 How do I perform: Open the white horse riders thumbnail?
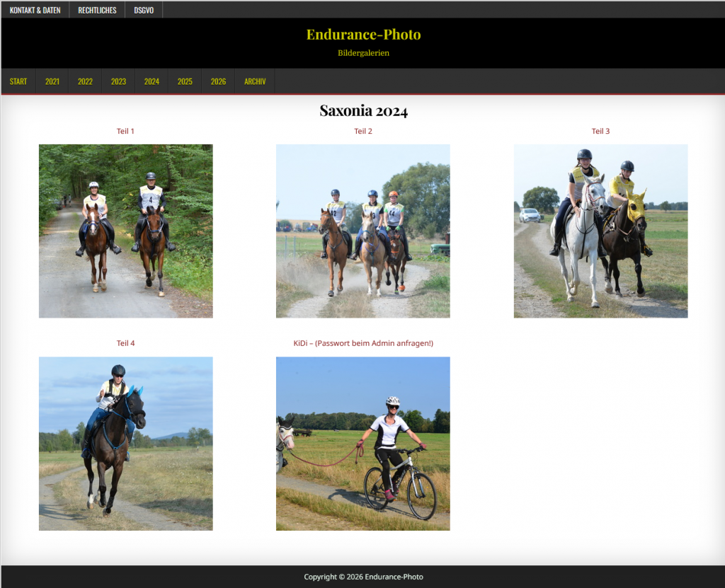600,231
